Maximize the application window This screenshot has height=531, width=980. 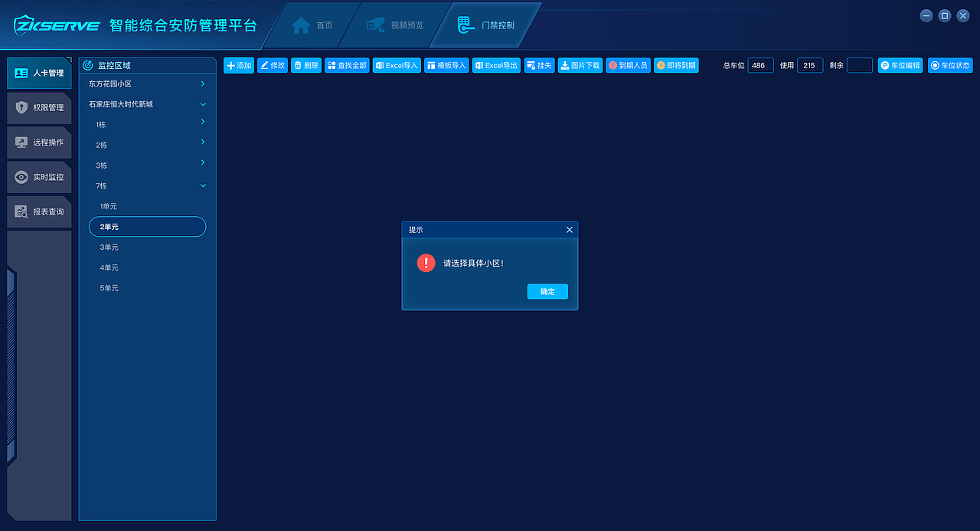click(x=945, y=15)
